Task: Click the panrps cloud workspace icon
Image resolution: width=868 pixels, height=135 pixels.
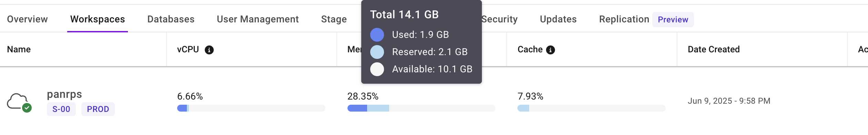Action: point(18,101)
